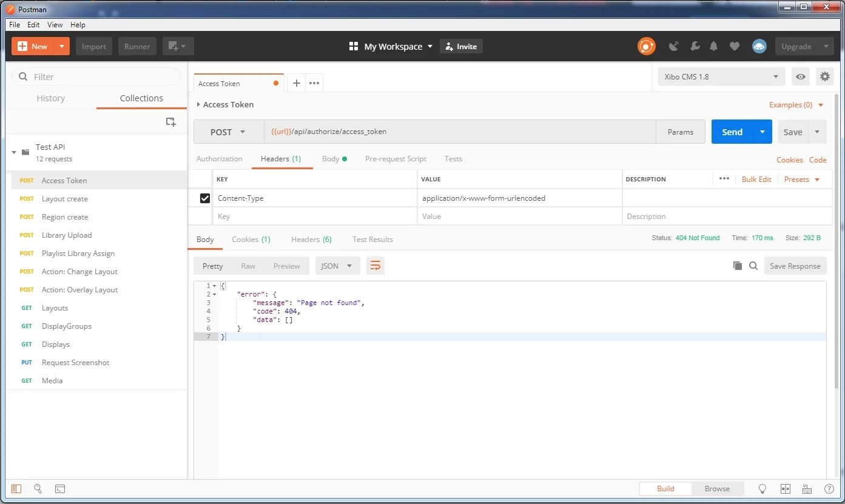Open the New button dropdown arrow
Image resolution: width=845 pixels, height=504 pixels.
point(62,46)
